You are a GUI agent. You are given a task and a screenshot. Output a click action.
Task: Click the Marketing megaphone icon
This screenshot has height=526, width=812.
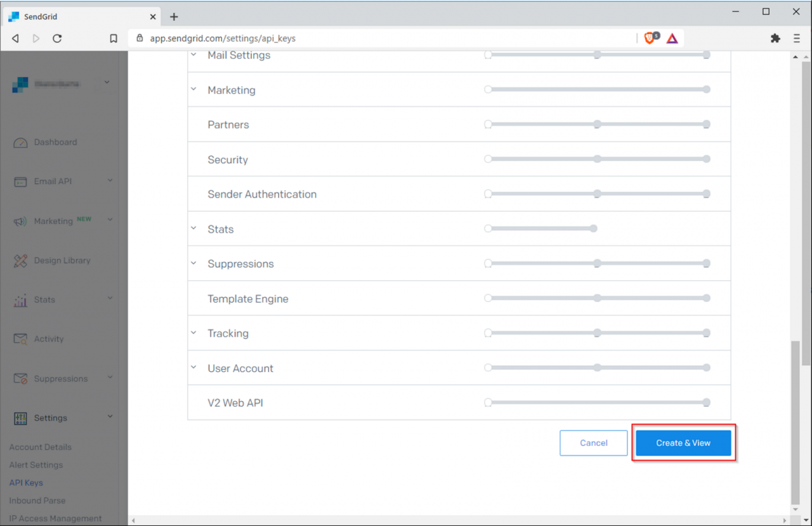point(20,221)
